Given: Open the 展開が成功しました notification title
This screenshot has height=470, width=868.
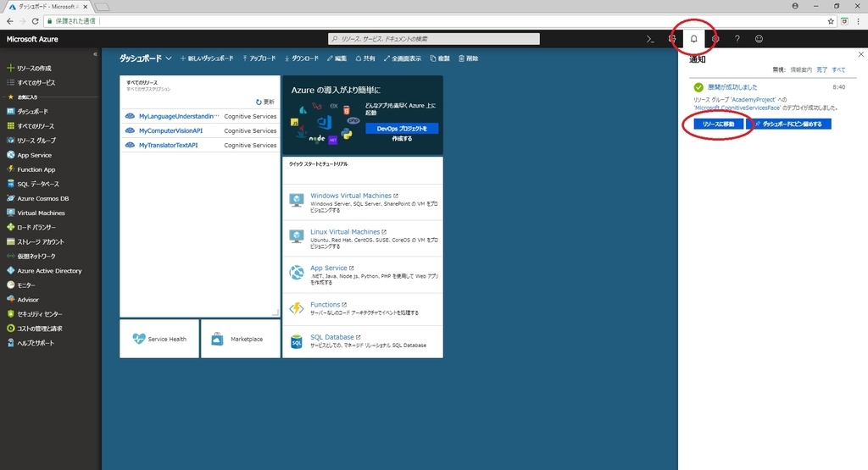Looking at the screenshot, I should 732,87.
